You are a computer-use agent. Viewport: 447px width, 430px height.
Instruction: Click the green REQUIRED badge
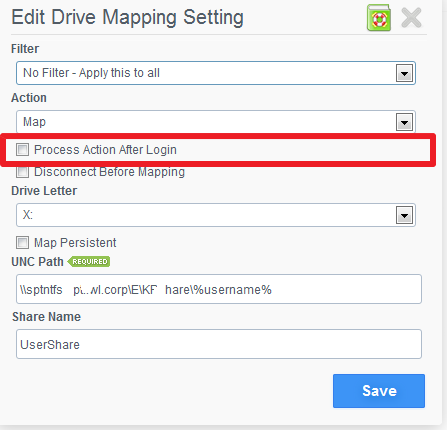click(x=89, y=262)
